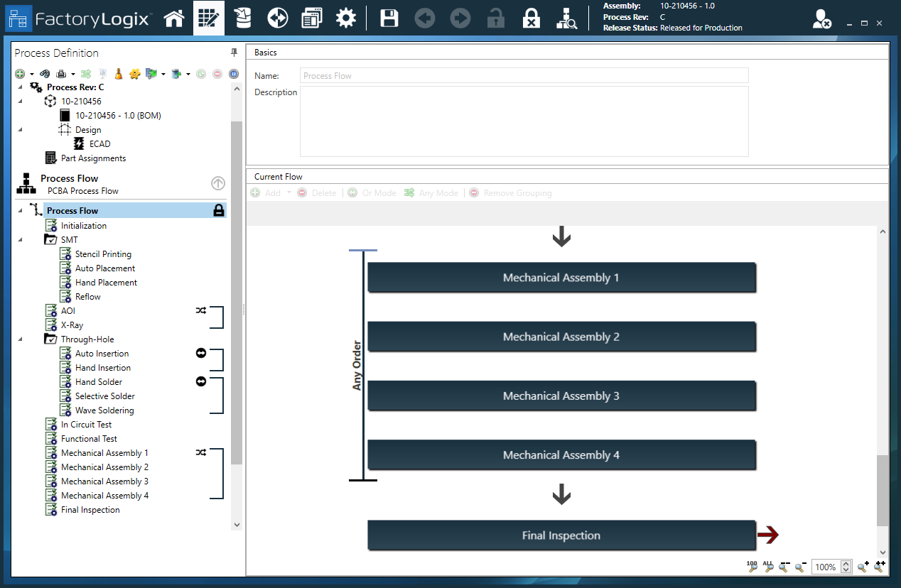Screen dimensions: 901x588
Task: Toggle the pin icon on Process Definition panel
Action: click(x=232, y=53)
